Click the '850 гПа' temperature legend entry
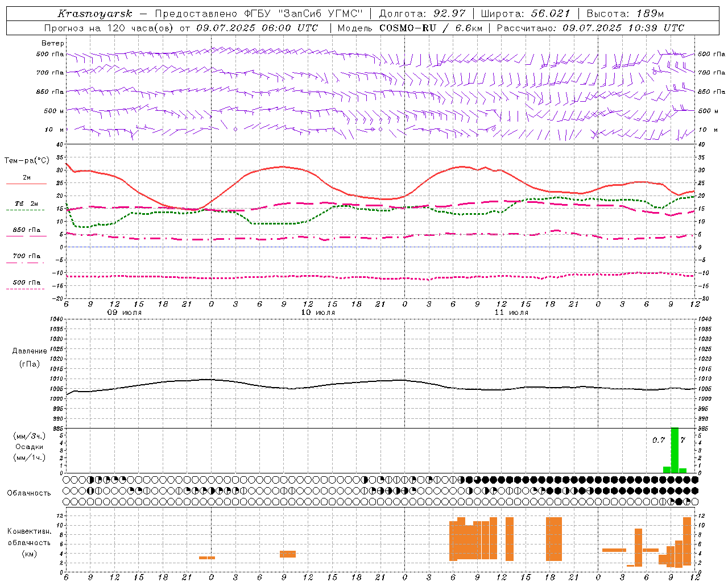The height and width of the screenshot is (582, 728). click(x=27, y=230)
